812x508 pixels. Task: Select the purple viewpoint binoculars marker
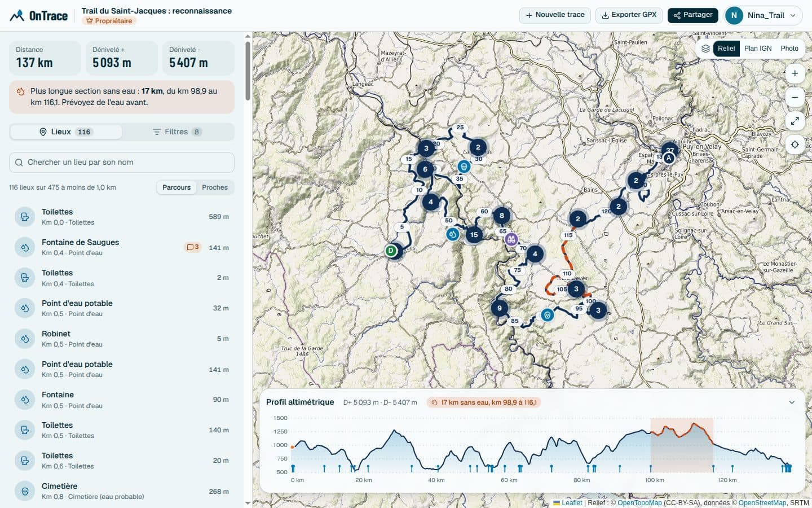[x=511, y=239]
